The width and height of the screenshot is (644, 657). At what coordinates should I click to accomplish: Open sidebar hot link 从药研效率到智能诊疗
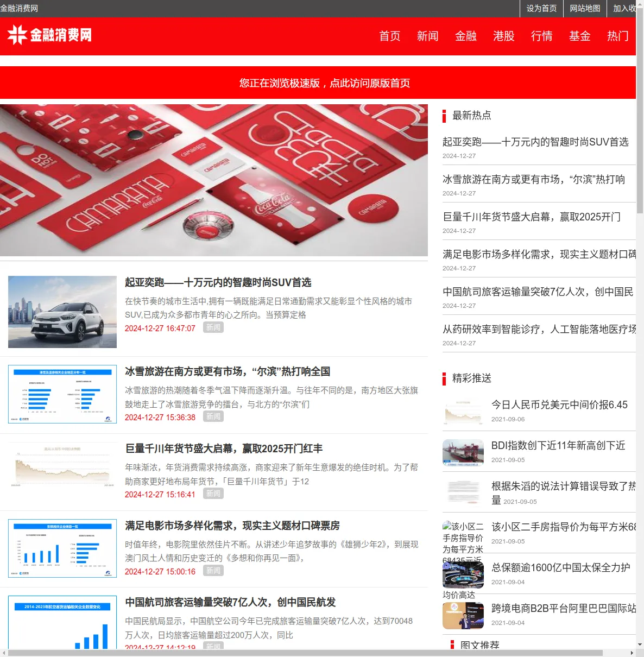coord(539,329)
